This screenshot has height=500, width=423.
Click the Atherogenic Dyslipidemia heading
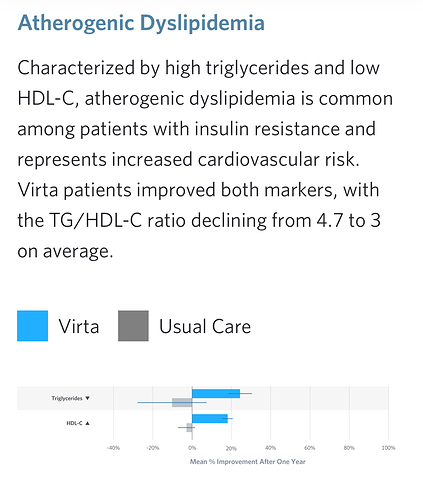click(141, 23)
